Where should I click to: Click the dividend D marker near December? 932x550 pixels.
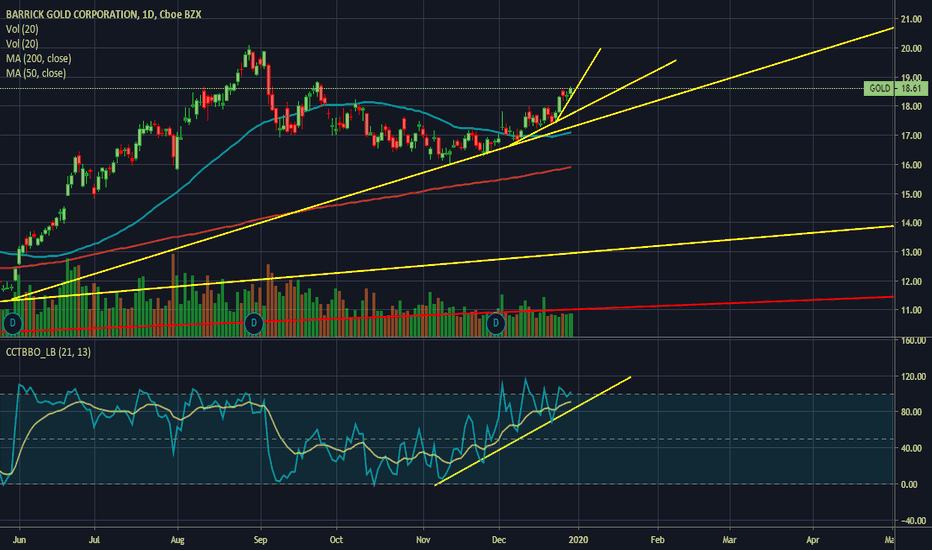pos(496,323)
